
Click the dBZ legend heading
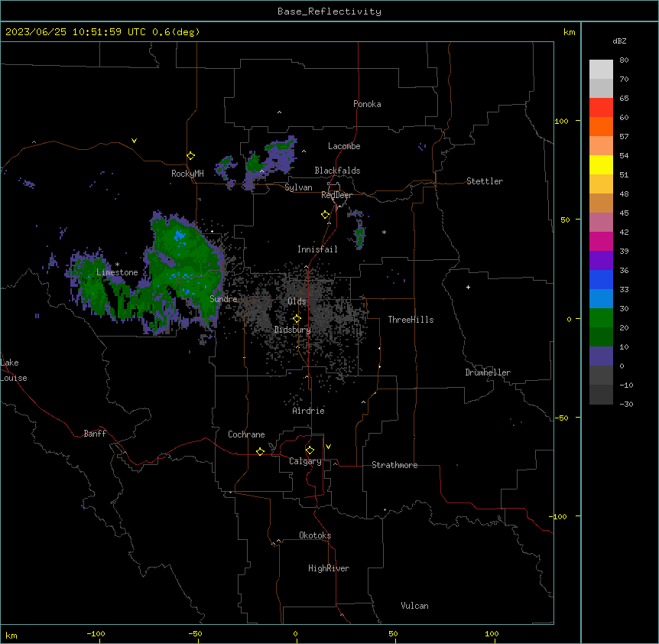click(x=619, y=41)
